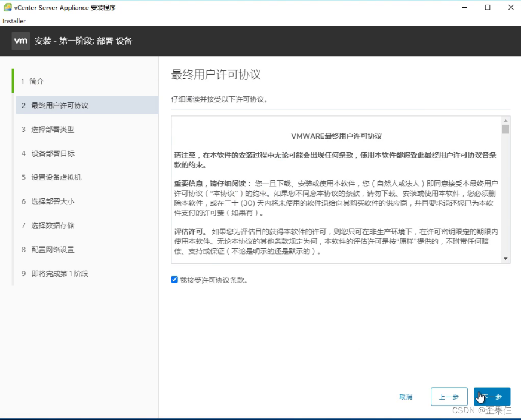
Task: Click the license text scrollbar thumb
Action: point(505,129)
